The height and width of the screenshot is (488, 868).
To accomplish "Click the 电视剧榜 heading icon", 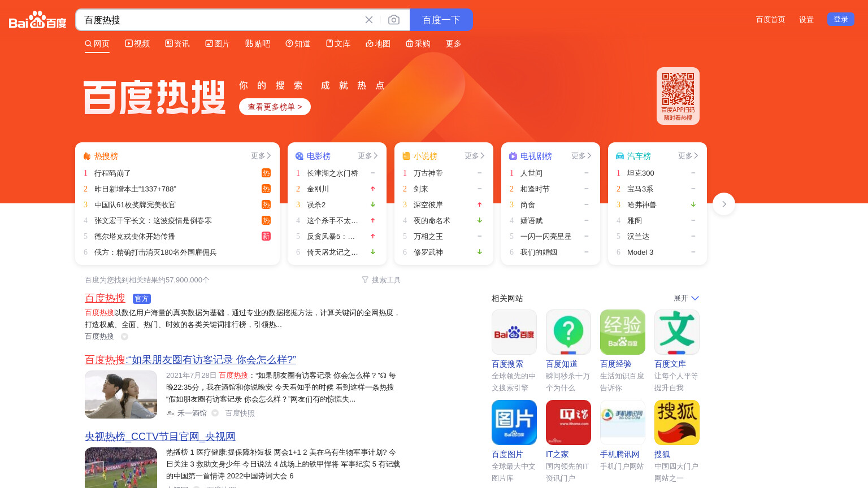I will (x=513, y=156).
